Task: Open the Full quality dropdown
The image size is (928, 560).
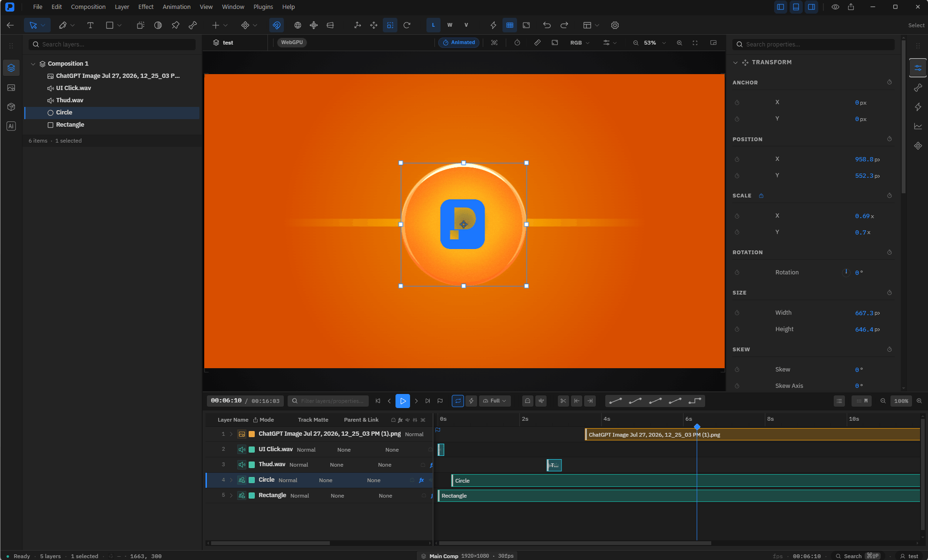Action: pyautogui.click(x=495, y=401)
